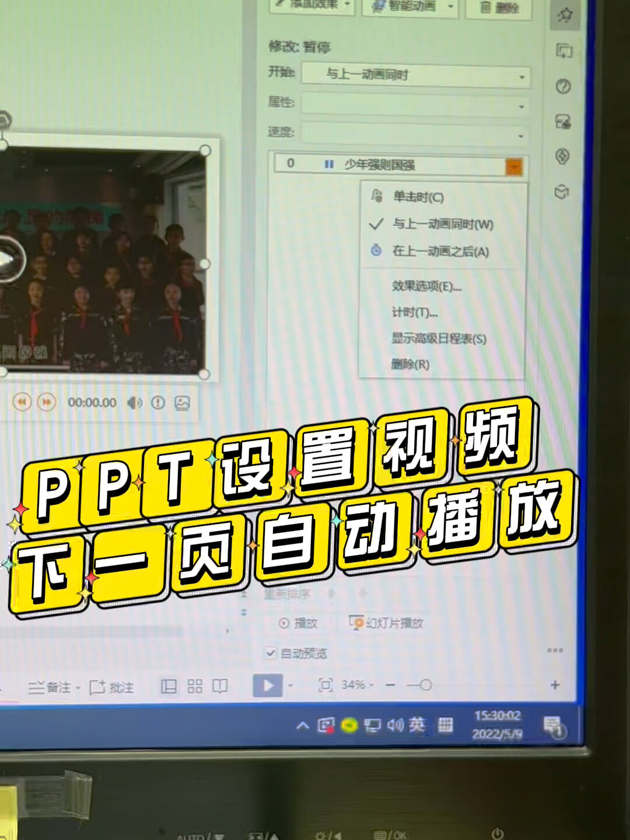630x840 pixels.
Task: Open the 开始 dropdown showing 与上一动画同时
Action: 415,76
